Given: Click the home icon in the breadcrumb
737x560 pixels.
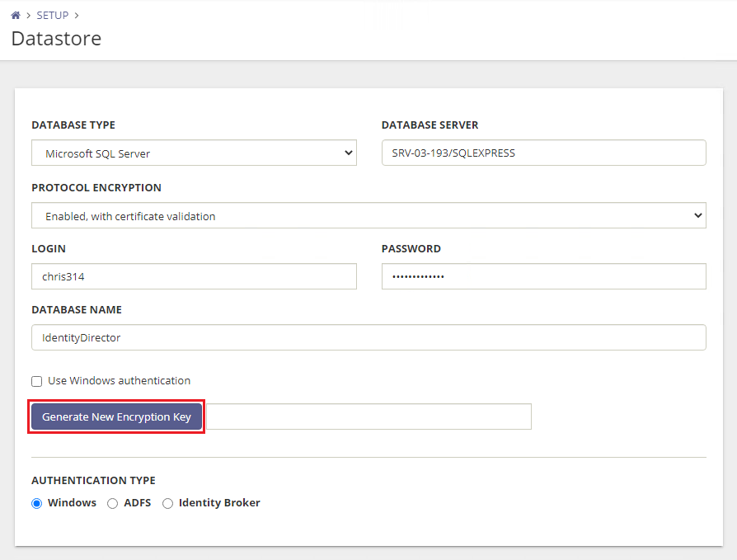Looking at the screenshot, I should pyautogui.click(x=15, y=16).
